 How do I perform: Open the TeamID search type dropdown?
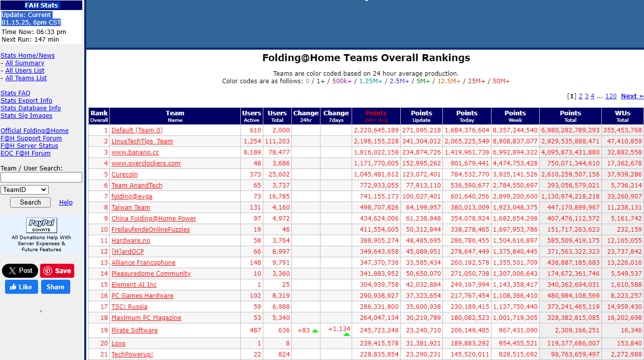point(25,190)
